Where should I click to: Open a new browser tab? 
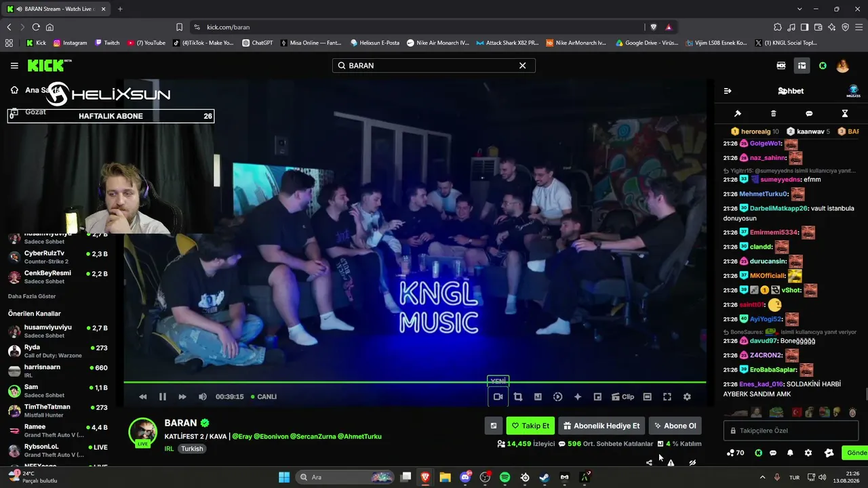click(120, 9)
